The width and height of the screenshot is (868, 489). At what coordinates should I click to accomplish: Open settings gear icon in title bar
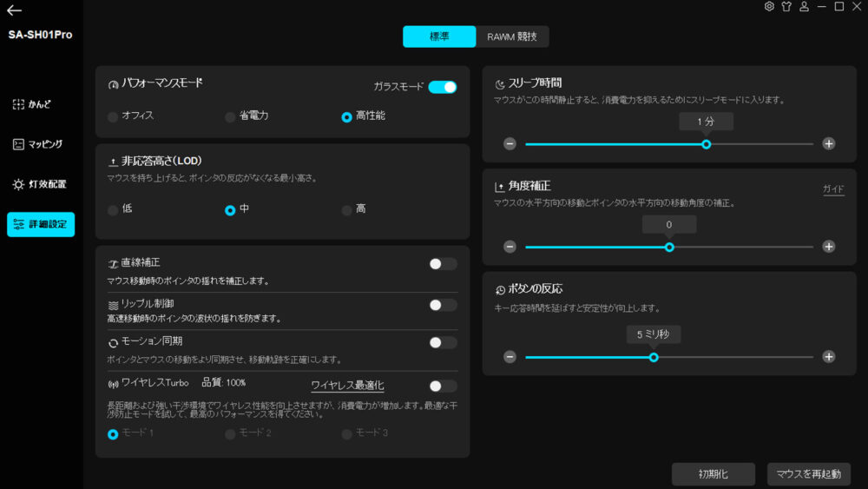point(769,7)
